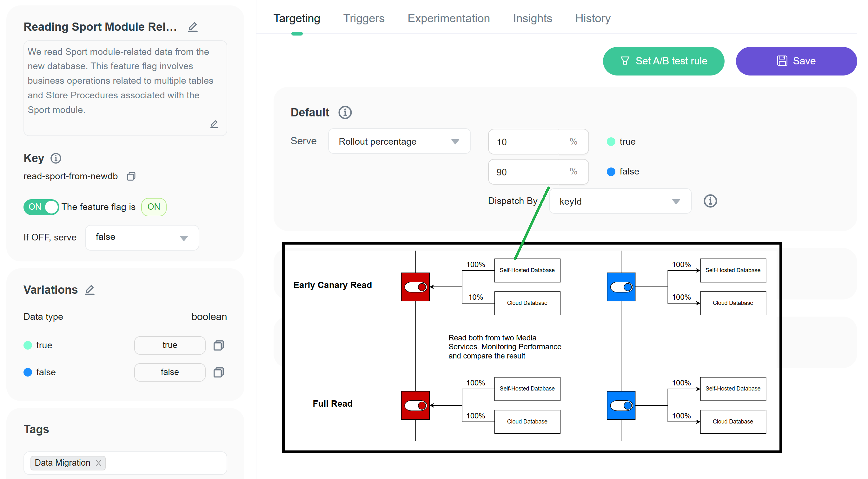Toggle the red Early Canary Read switch
Viewport: 868px width, 479px height.
point(415,287)
